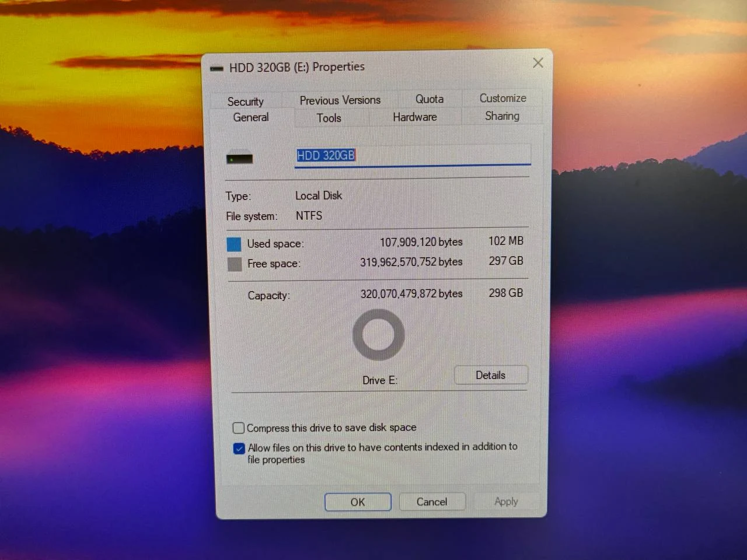Uncheck Allow files to have contents indexed
The height and width of the screenshot is (560, 747).
click(x=239, y=449)
